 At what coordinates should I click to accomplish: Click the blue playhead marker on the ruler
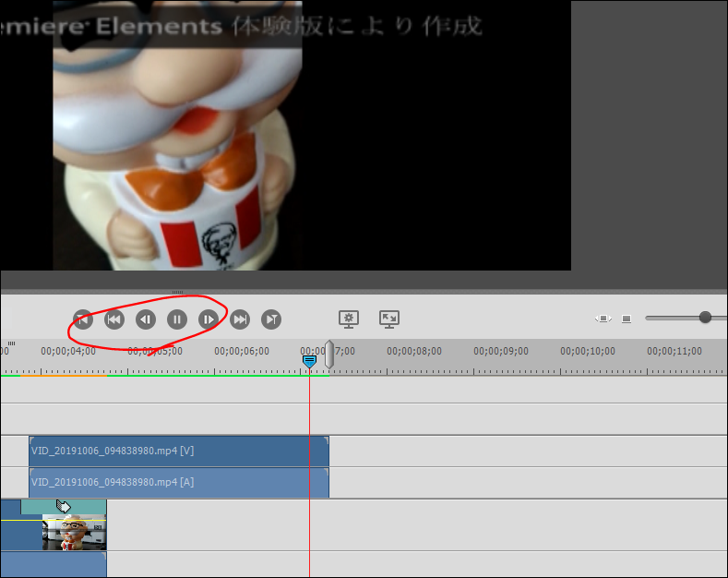tap(309, 362)
